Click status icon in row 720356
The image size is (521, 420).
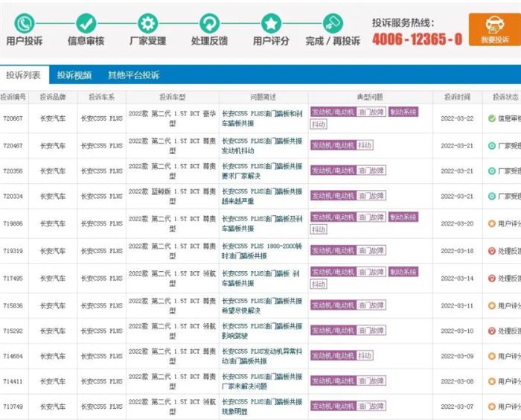pos(492,171)
